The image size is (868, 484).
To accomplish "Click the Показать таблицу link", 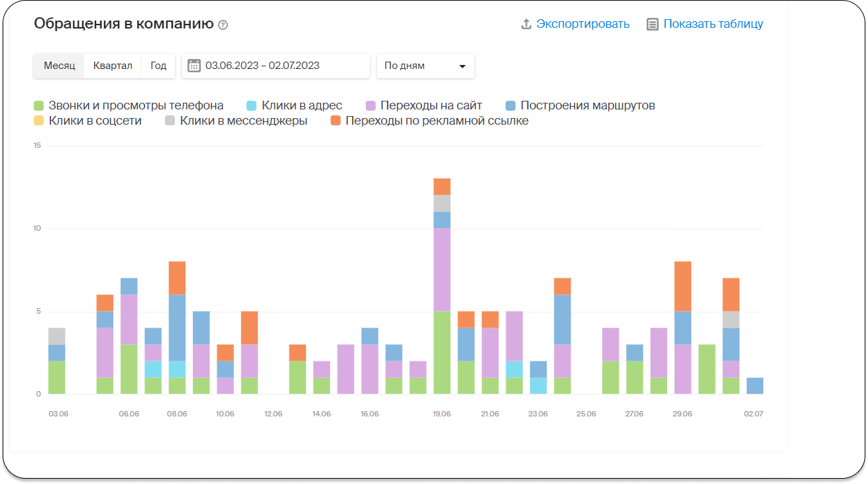I will [713, 24].
